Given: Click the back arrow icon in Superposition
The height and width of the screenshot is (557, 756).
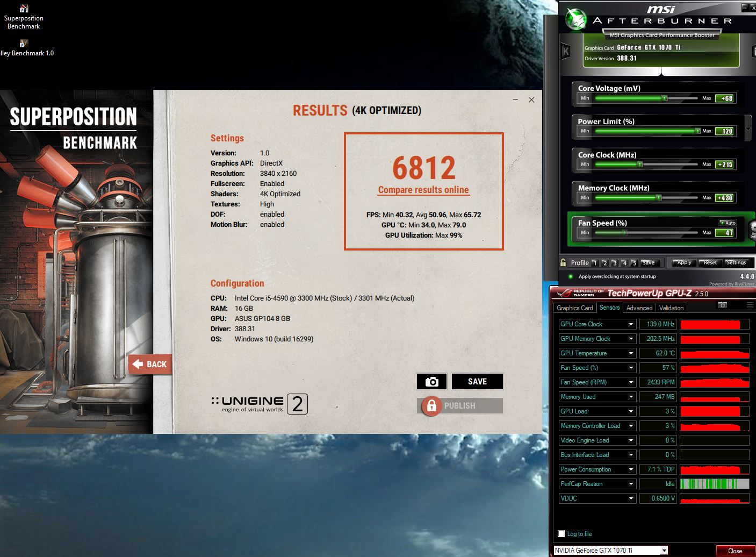Looking at the screenshot, I should [138, 364].
